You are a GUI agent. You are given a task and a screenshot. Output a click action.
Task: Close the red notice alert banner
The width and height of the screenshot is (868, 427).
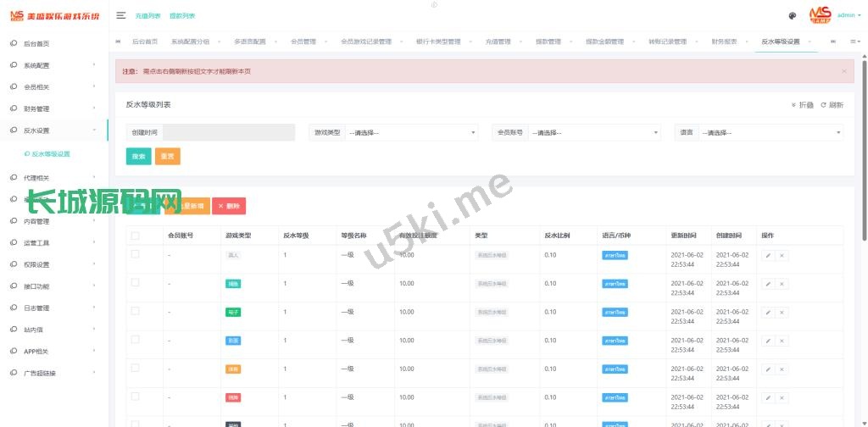point(843,71)
